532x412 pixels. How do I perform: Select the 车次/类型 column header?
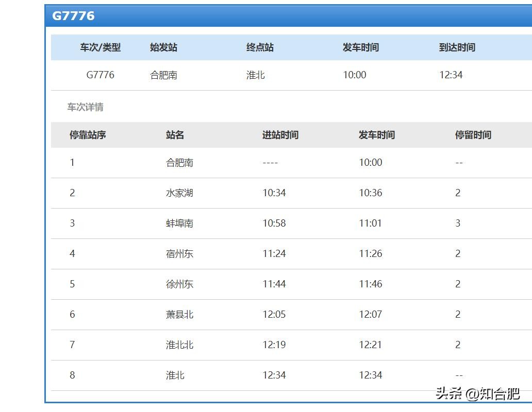(100, 47)
